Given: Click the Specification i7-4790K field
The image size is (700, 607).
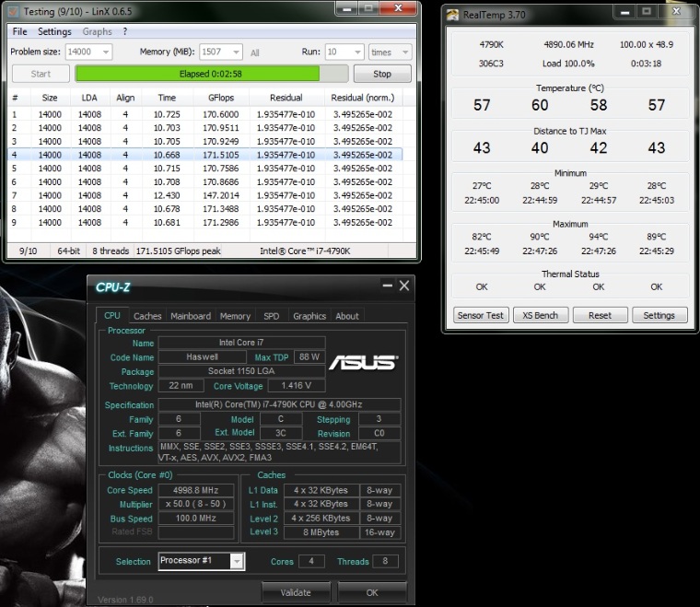Looking at the screenshot, I should (x=279, y=404).
